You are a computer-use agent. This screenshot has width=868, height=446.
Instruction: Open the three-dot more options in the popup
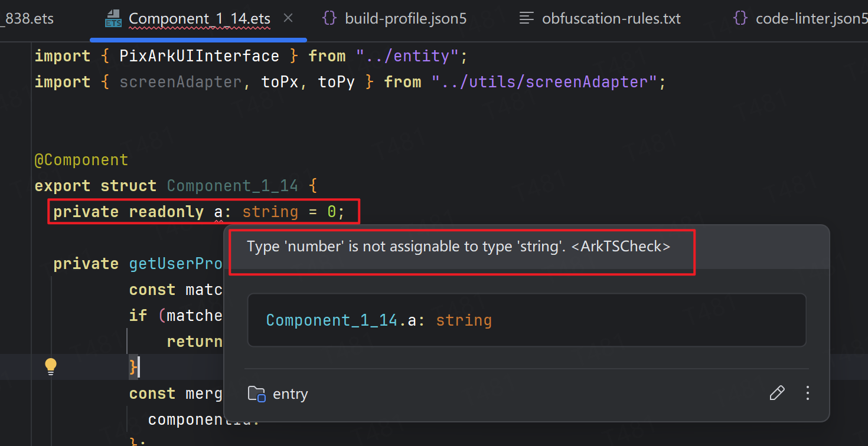(808, 393)
